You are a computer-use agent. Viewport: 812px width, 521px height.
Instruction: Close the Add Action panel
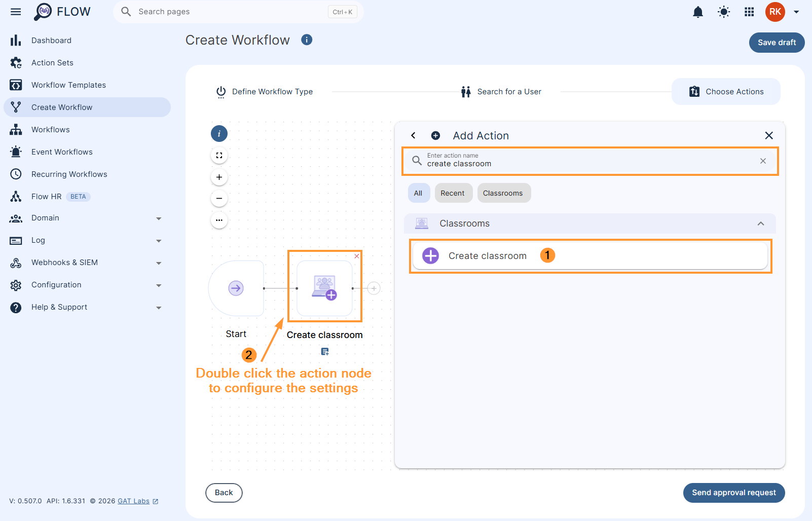(x=769, y=135)
